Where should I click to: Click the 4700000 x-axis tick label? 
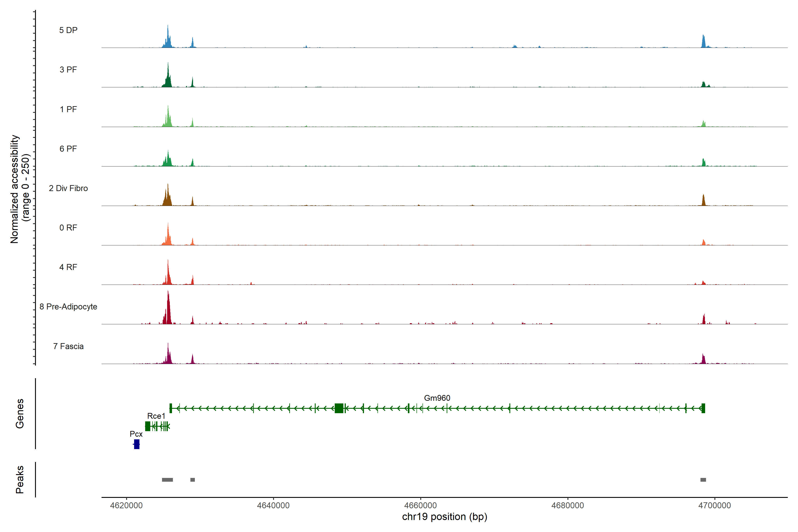click(714, 506)
